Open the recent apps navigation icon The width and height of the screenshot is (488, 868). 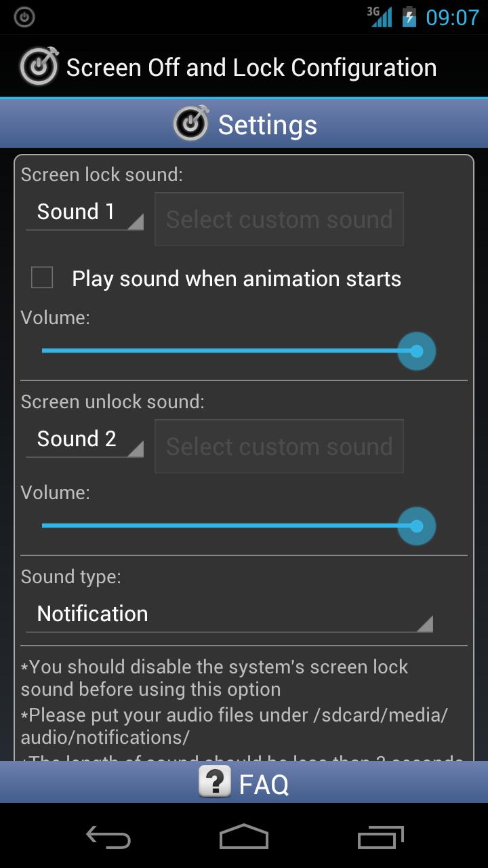(380, 837)
